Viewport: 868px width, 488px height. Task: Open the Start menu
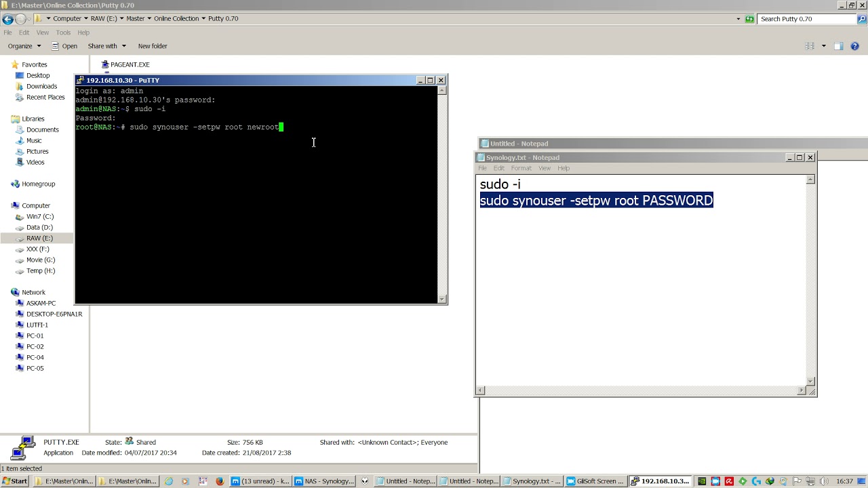click(x=15, y=481)
